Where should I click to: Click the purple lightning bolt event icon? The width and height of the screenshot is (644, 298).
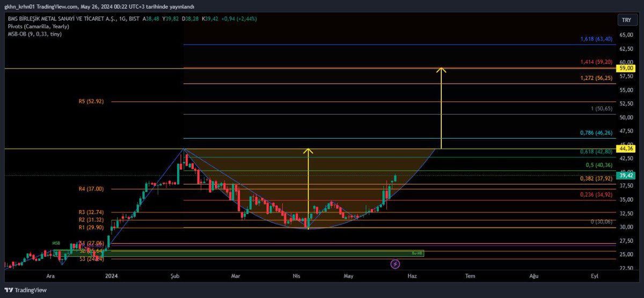(x=396, y=264)
